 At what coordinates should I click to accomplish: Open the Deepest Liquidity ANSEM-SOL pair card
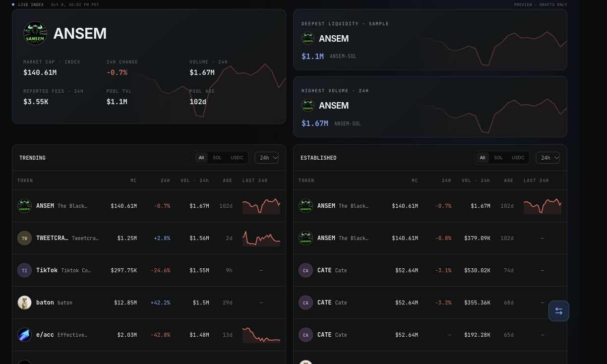[430, 40]
